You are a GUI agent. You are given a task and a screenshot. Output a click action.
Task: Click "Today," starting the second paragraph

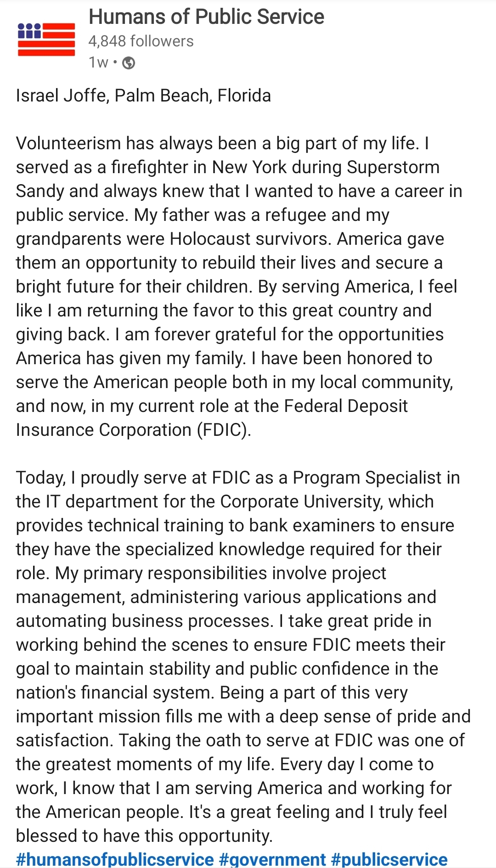41,478
